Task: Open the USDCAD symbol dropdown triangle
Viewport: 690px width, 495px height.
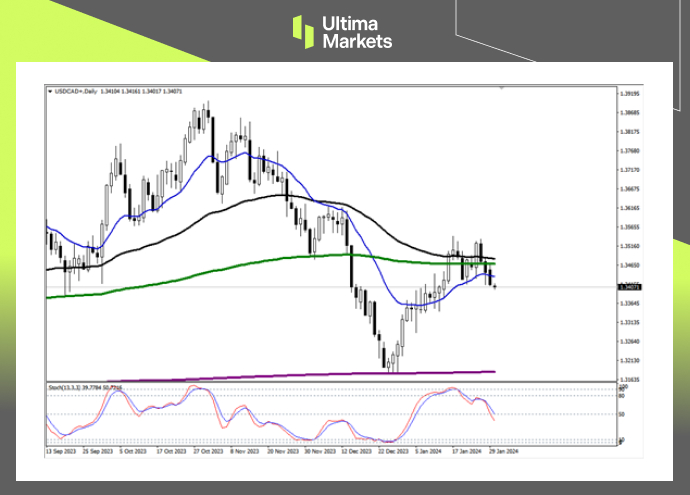Action: click(50, 89)
